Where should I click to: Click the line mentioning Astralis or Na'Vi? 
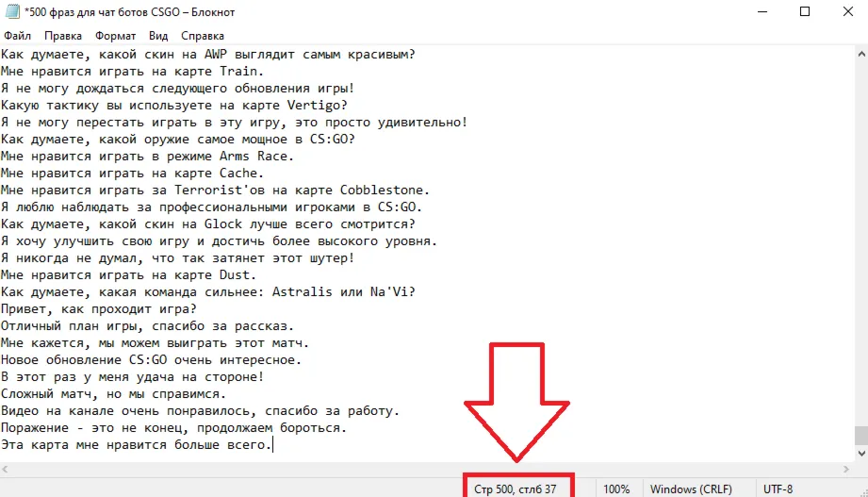(x=208, y=292)
